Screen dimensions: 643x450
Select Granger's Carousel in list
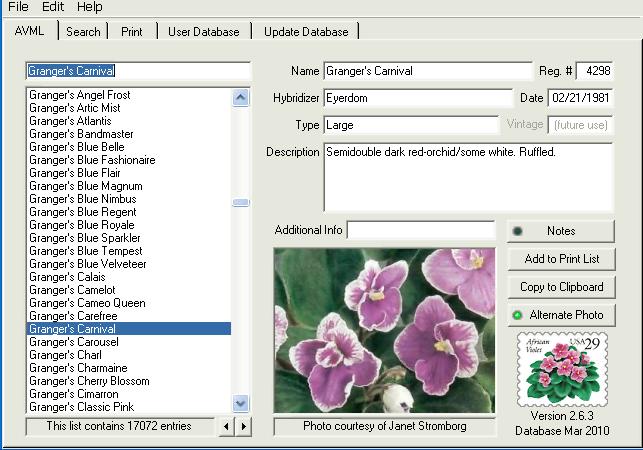(x=129, y=342)
